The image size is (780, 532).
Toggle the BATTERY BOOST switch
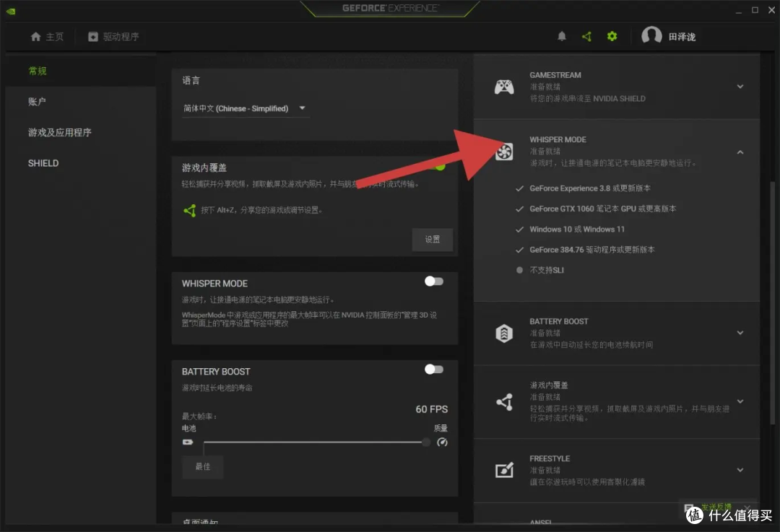pos(434,370)
